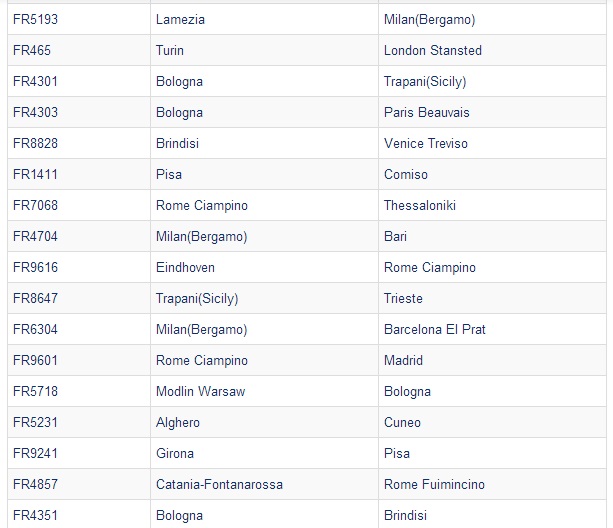
Task: Click Modlin Warsaw origin cell
Action: point(264,391)
